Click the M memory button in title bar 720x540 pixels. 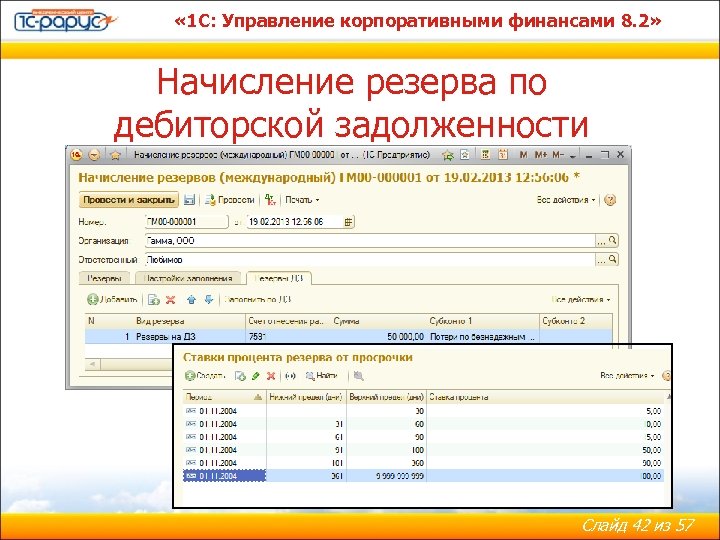tap(523, 155)
